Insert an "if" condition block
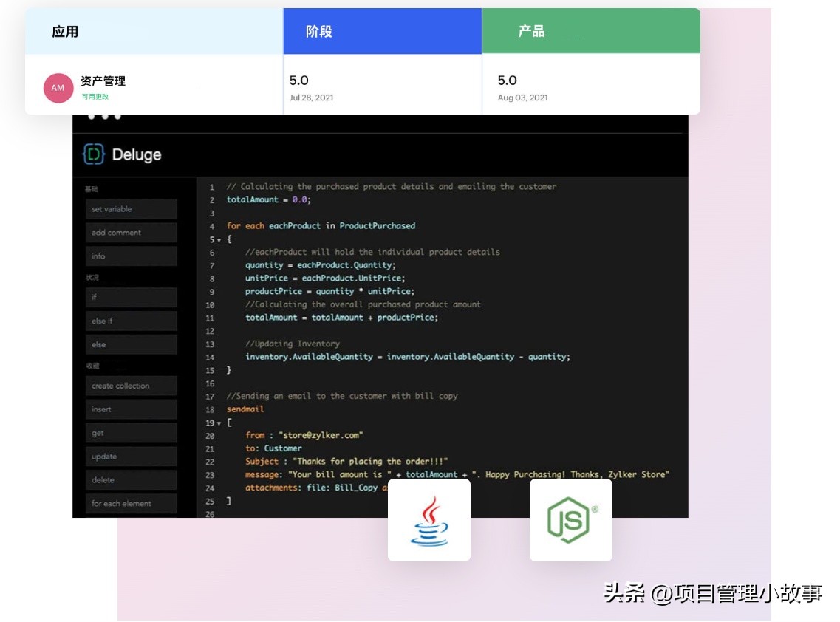Image resolution: width=840 pixels, height=622 pixels. tap(131, 297)
